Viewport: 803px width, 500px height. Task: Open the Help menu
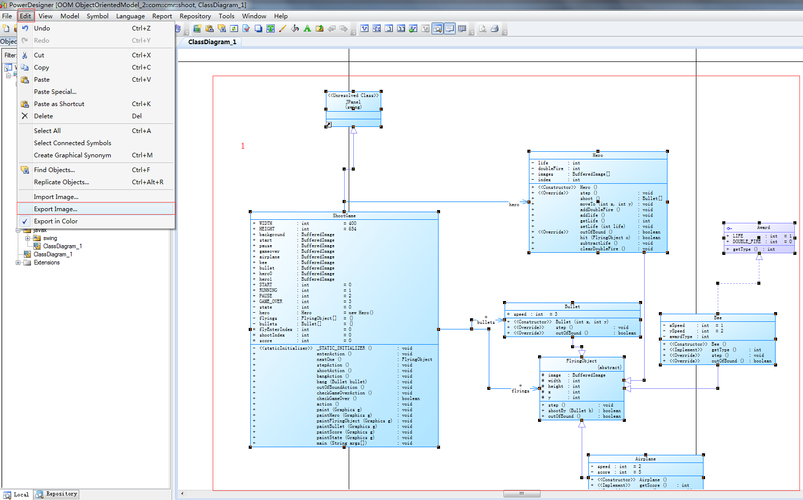281,16
